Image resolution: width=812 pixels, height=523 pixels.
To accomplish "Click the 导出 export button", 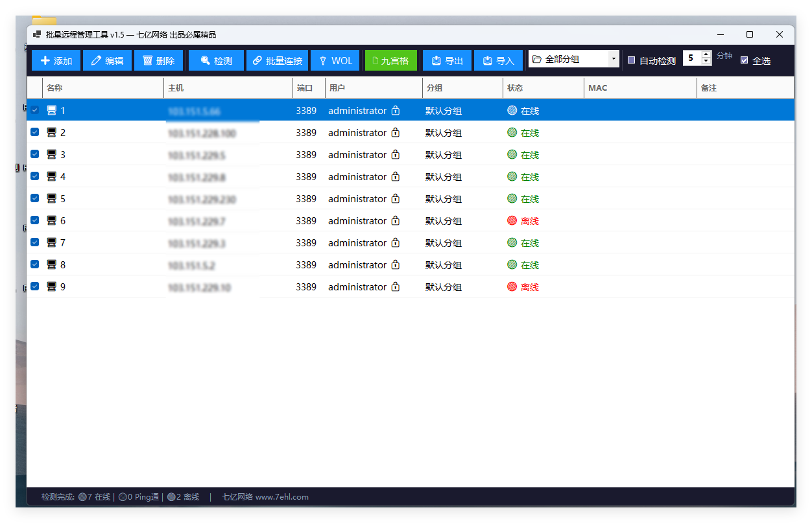I will [x=447, y=60].
